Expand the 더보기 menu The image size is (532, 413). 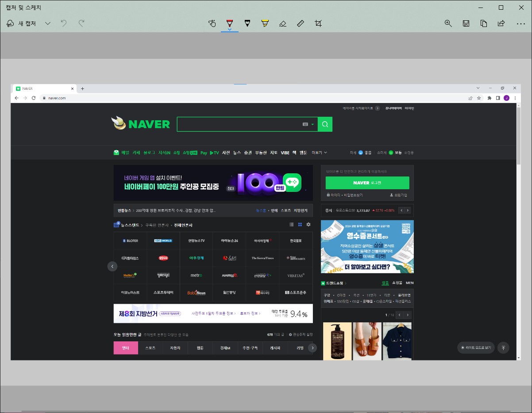click(319, 153)
